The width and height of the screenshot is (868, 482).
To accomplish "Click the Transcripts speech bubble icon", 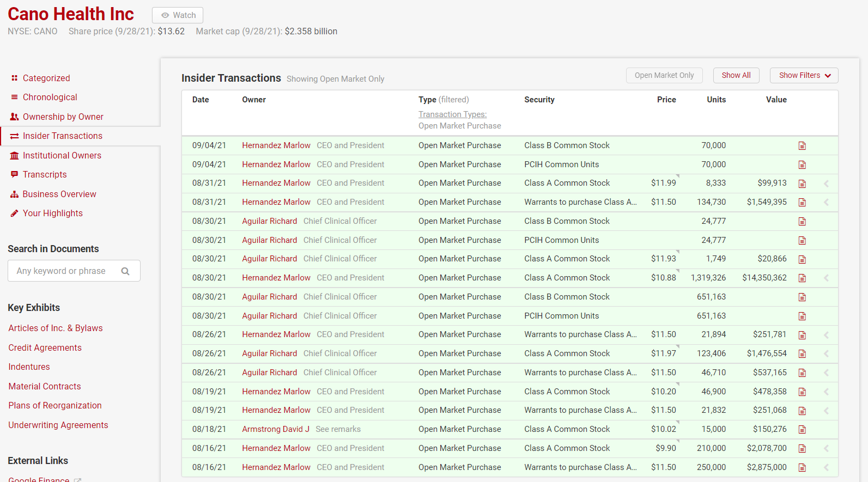I will (x=15, y=174).
